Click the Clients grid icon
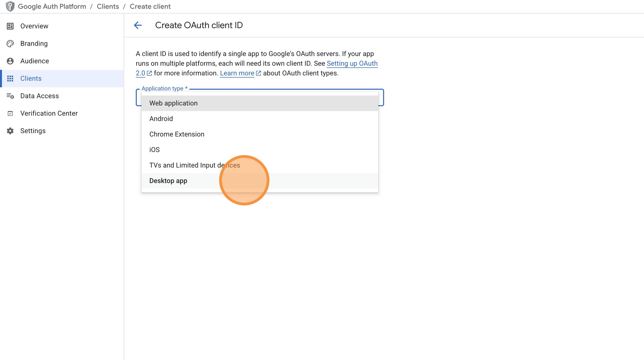644x360 pixels. [10, 78]
